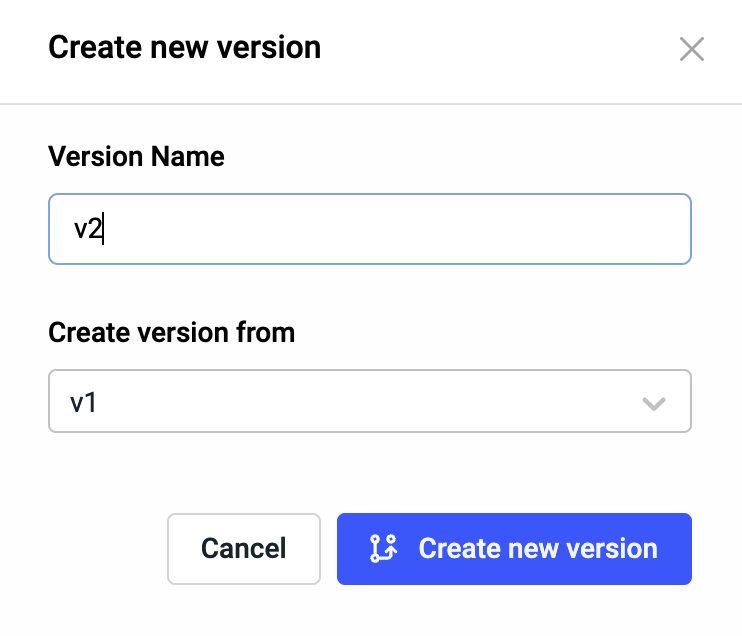Click the chevron arrow in the v1 dropdown

653,403
